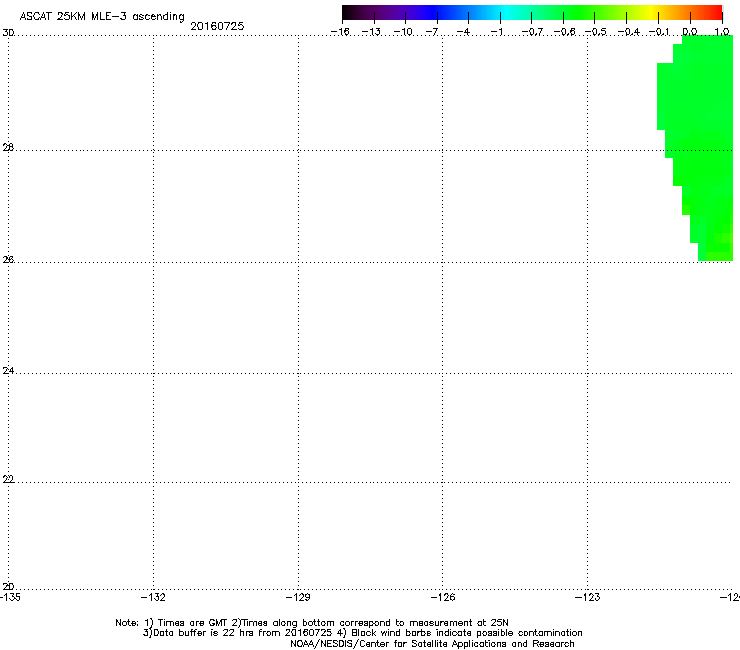Click the note line 'Times are GMT'
Image resolution: width=740 pixels, height=650 pixels.
pos(312,623)
